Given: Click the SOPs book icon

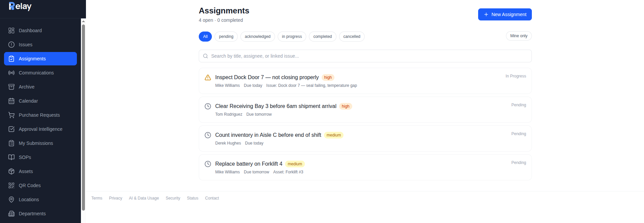Looking at the screenshot, I should point(11,157).
